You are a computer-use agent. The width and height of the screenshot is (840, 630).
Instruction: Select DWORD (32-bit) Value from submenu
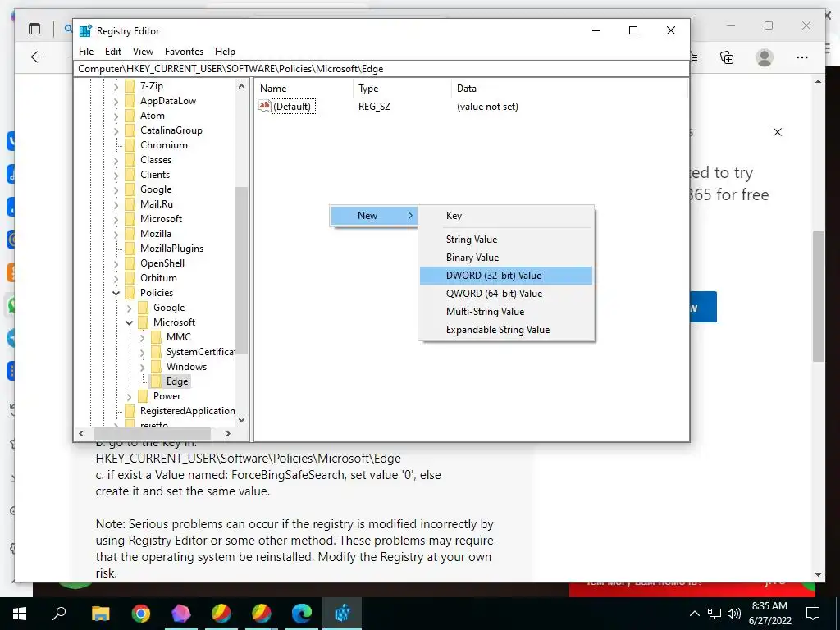coord(505,276)
